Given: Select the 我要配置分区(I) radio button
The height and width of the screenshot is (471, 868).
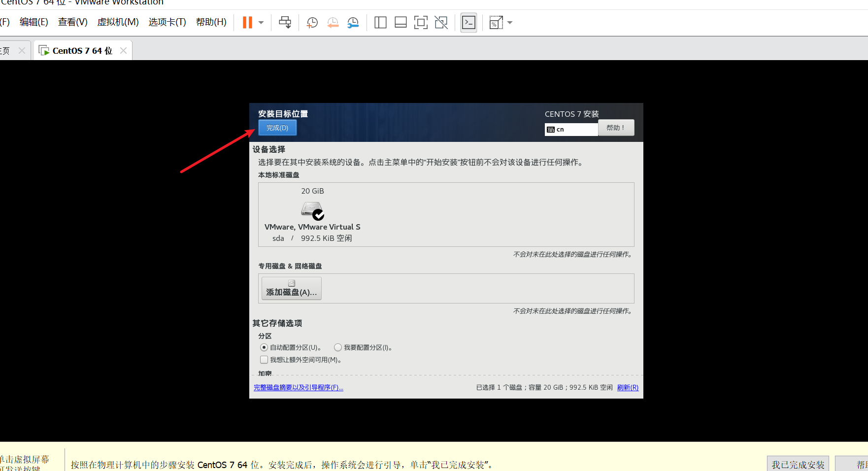Looking at the screenshot, I should tap(338, 347).
